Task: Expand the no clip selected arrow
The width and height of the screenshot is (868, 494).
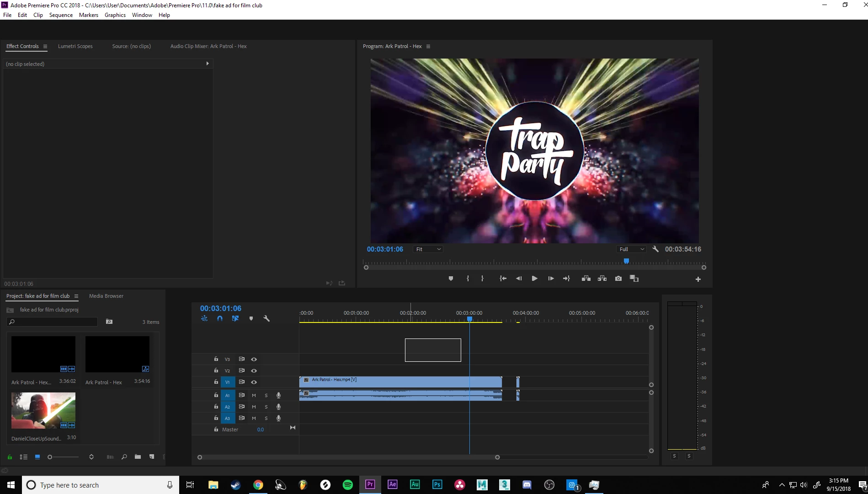Action: (x=208, y=64)
